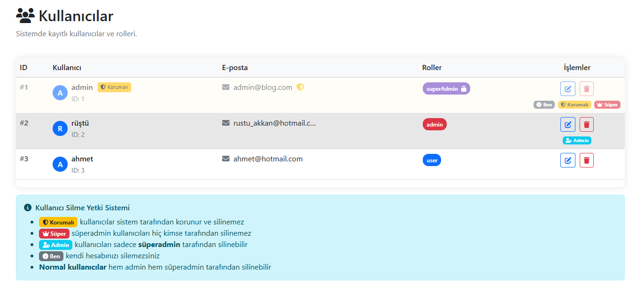Viewport: 644px width, 295px height.
Task: Click the Korumalı badge next to admin name
Action: tap(114, 87)
